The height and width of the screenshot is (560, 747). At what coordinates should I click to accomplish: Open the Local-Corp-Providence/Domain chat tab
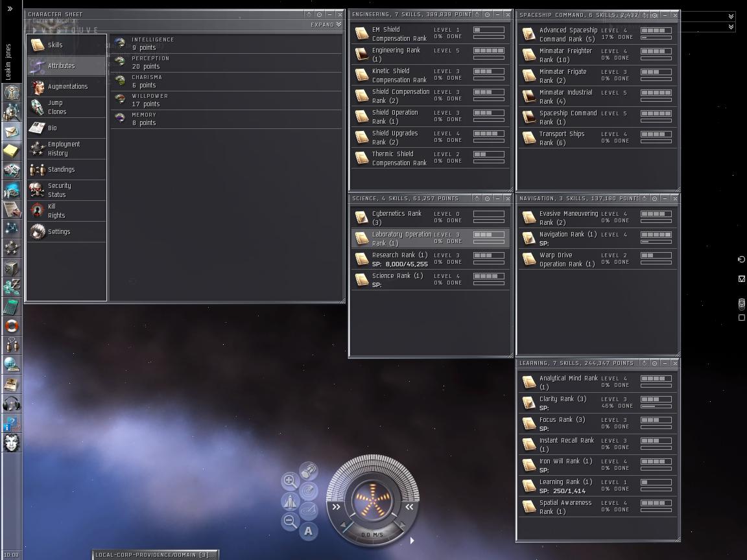pyautogui.click(x=156, y=555)
